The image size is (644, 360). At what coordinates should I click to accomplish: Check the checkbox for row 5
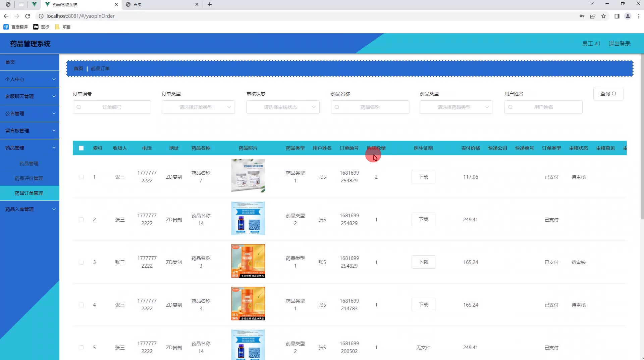81,348
